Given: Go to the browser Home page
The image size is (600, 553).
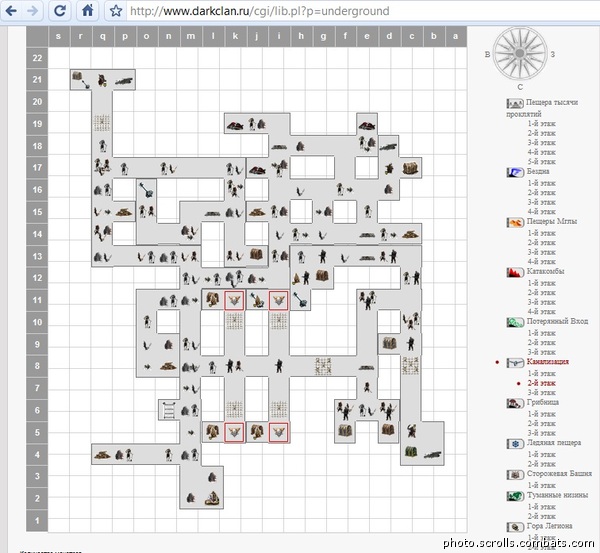Looking at the screenshot, I should tap(88, 12).
